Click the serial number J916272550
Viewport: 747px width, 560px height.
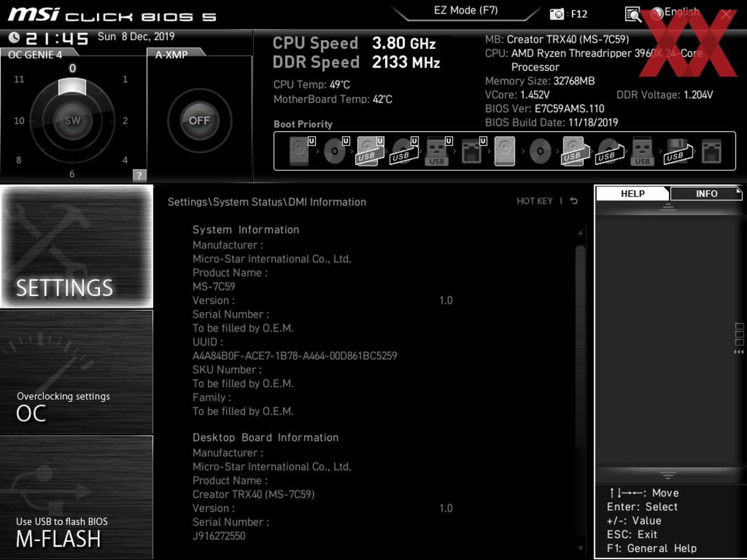219,536
